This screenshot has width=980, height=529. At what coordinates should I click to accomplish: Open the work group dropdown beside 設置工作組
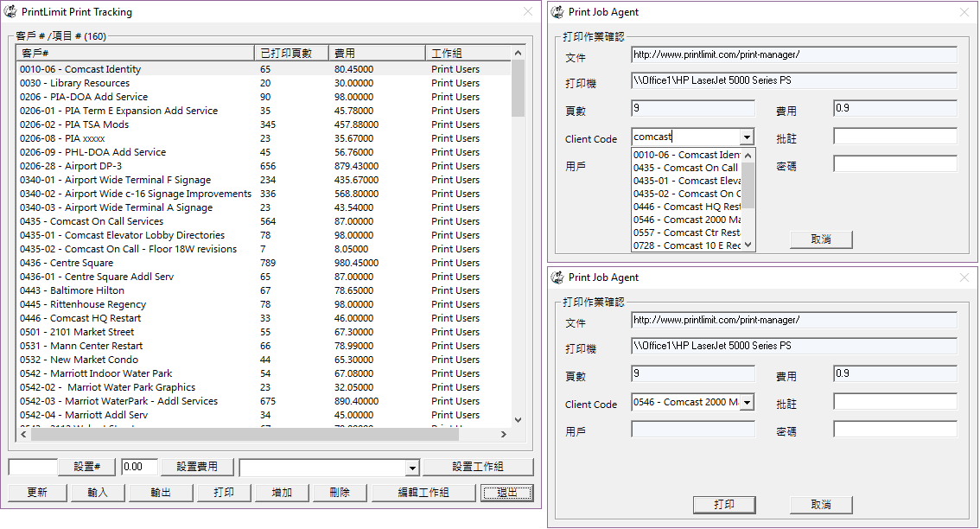412,467
